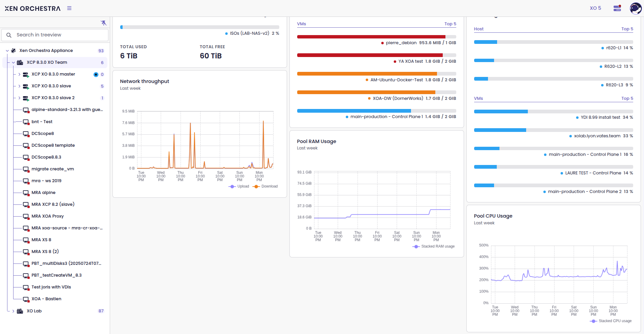Viewport: 644px width, 334px height.
Task: Click the bnt - Test VM icon
Action: [x=26, y=122]
